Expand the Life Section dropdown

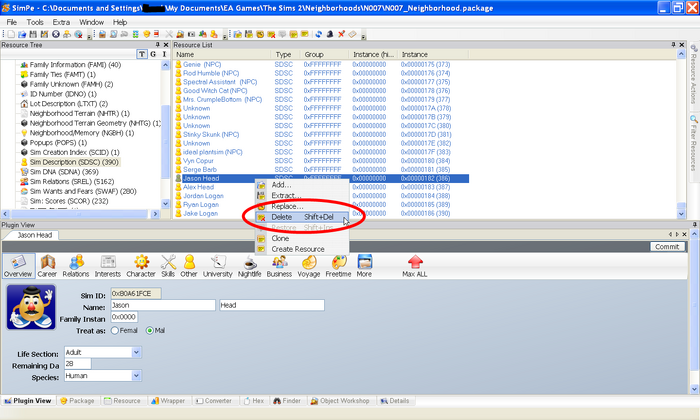(137, 352)
